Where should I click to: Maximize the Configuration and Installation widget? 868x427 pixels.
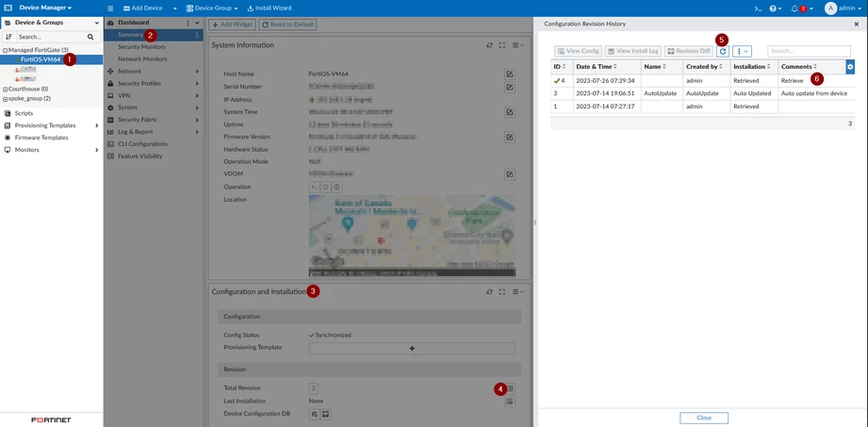(x=502, y=291)
